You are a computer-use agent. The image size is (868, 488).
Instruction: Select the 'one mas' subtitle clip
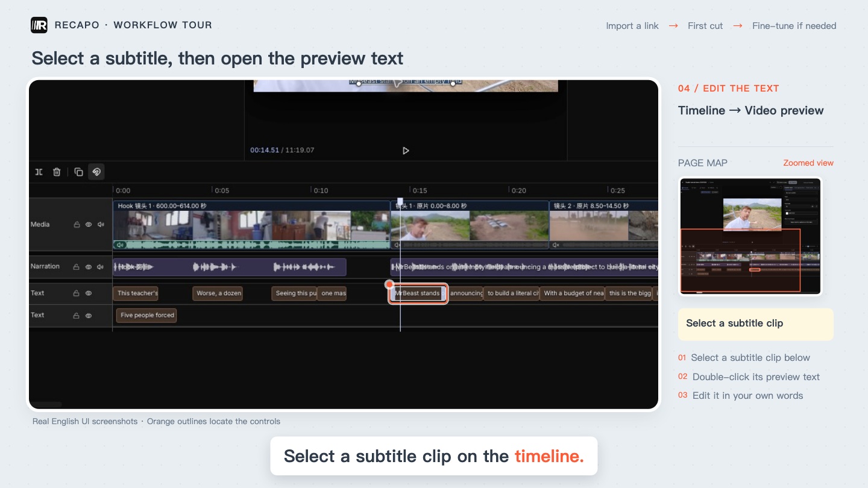332,293
